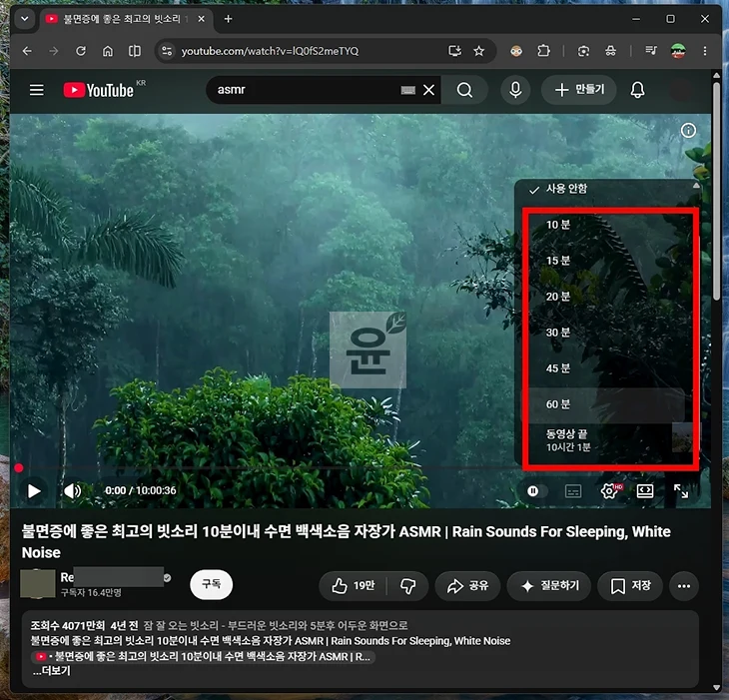
Task: Switch to theater mode
Action: [645, 491]
